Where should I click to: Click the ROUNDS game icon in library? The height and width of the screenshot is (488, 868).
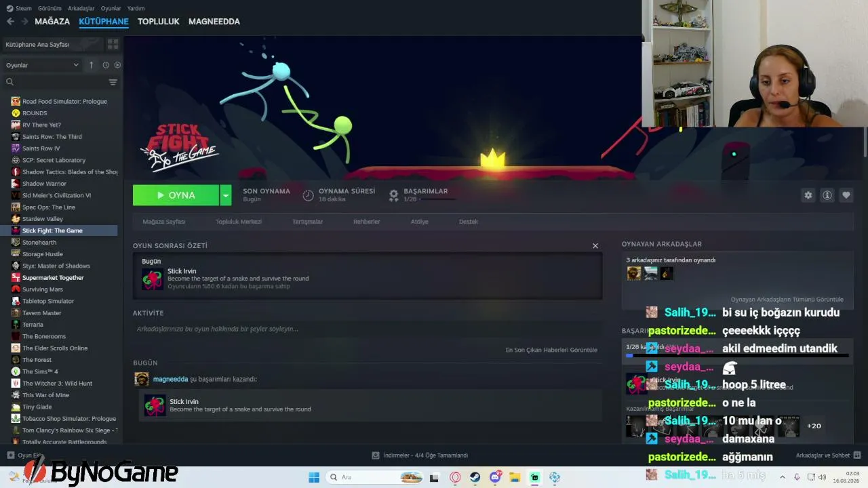pyautogui.click(x=16, y=113)
